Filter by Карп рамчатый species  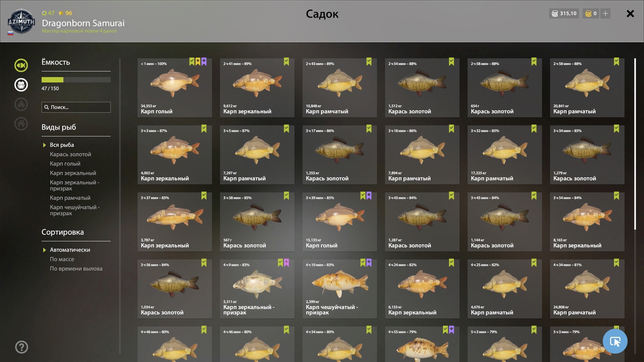(70, 198)
